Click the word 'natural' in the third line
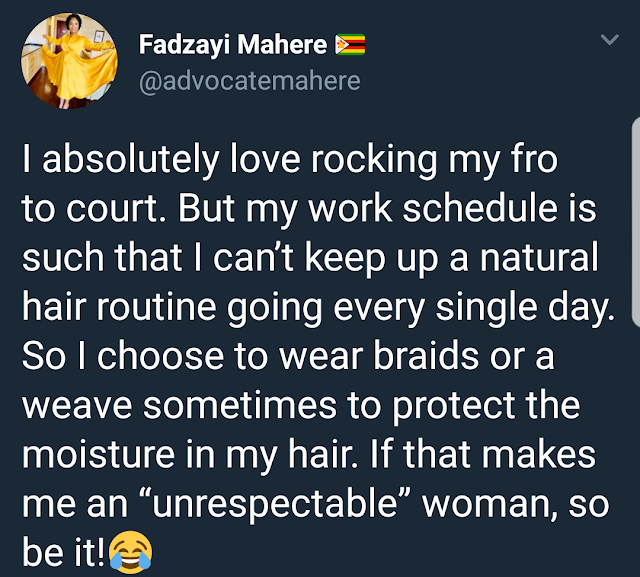The image size is (640, 577). (x=539, y=257)
